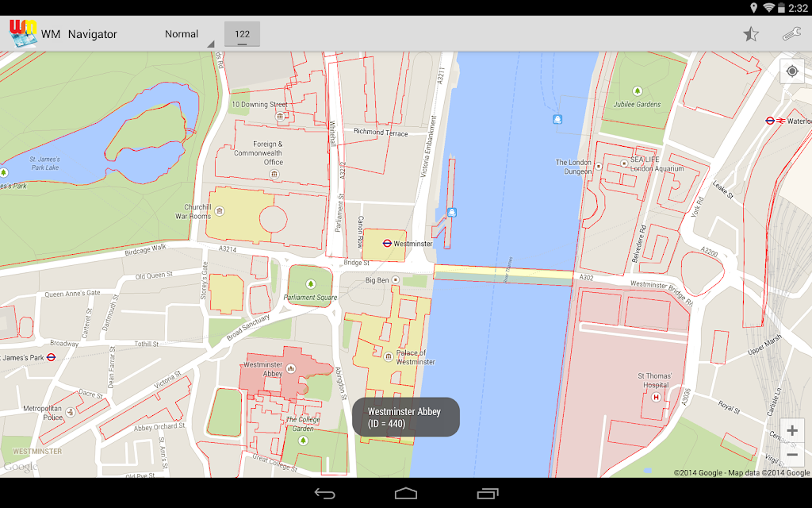Tap the Palace of Westminster museum icon

tap(388, 356)
